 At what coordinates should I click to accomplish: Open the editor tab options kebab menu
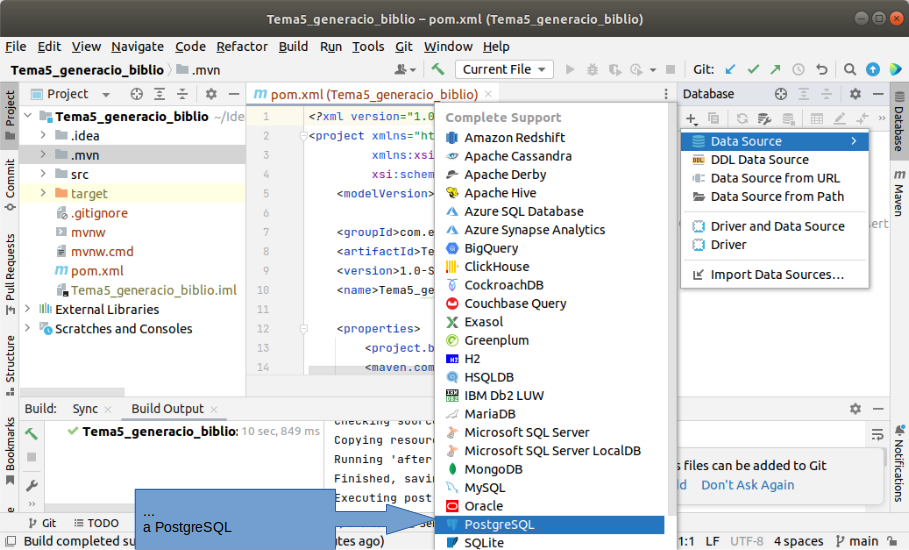click(x=666, y=94)
